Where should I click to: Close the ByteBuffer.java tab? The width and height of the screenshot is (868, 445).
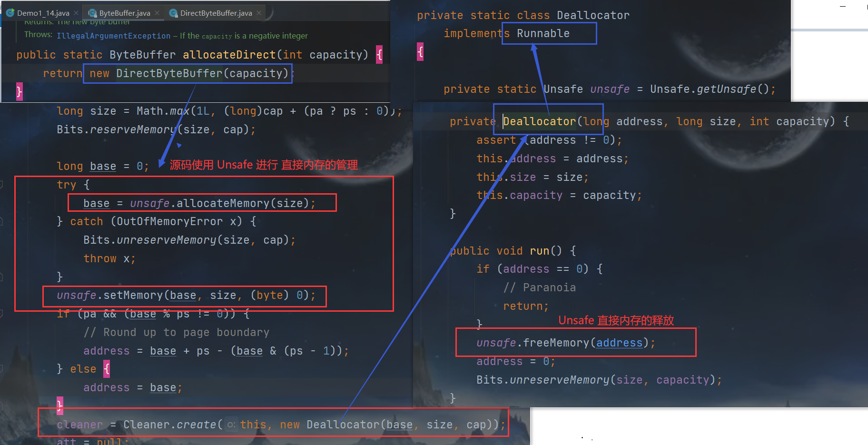[157, 13]
